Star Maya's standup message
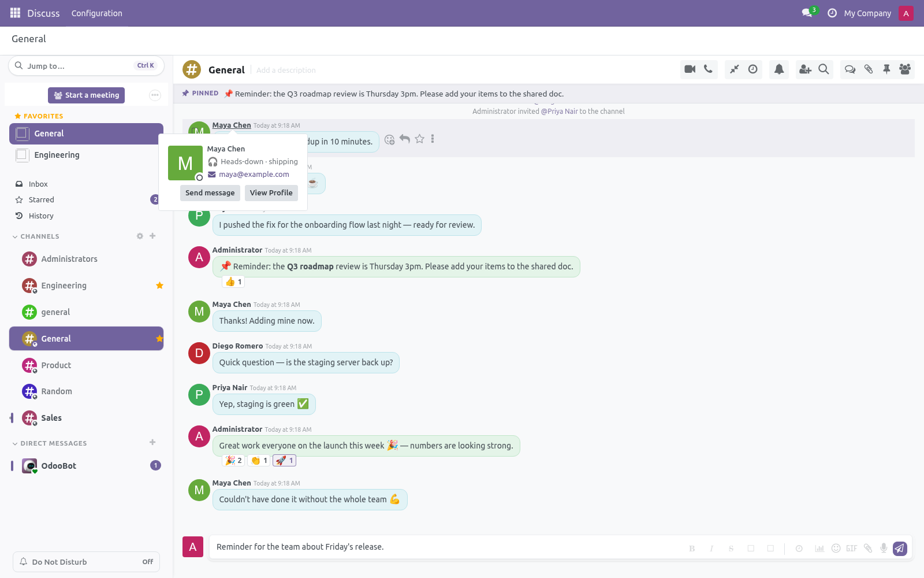924x578 pixels. [x=420, y=139]
